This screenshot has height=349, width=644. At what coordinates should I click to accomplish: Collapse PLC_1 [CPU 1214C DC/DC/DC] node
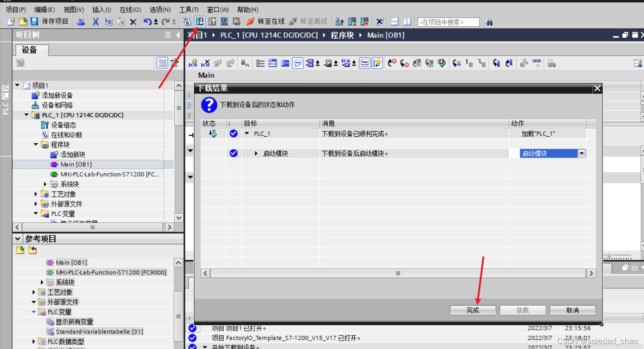pyautogui.click(x=27, y=115)
